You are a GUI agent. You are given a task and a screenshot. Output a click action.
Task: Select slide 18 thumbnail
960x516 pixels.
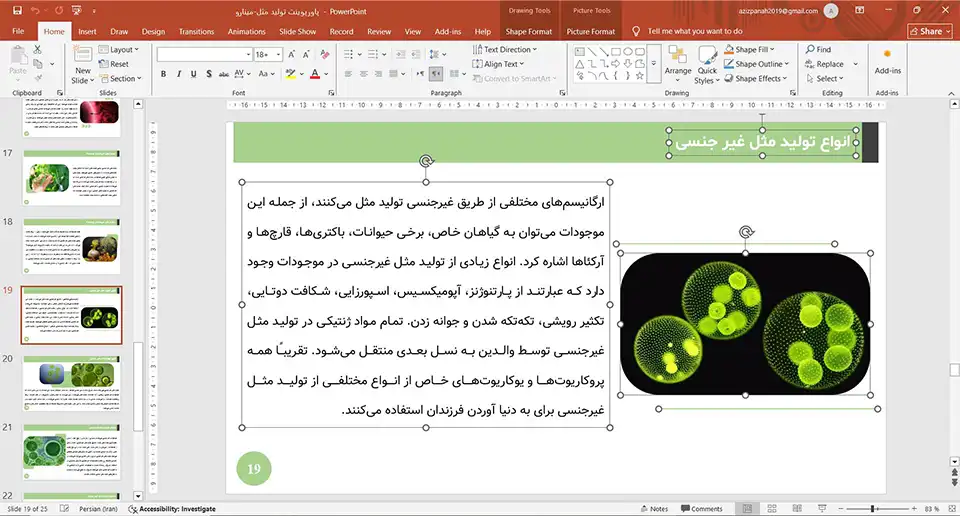click(x=71, y=246)
